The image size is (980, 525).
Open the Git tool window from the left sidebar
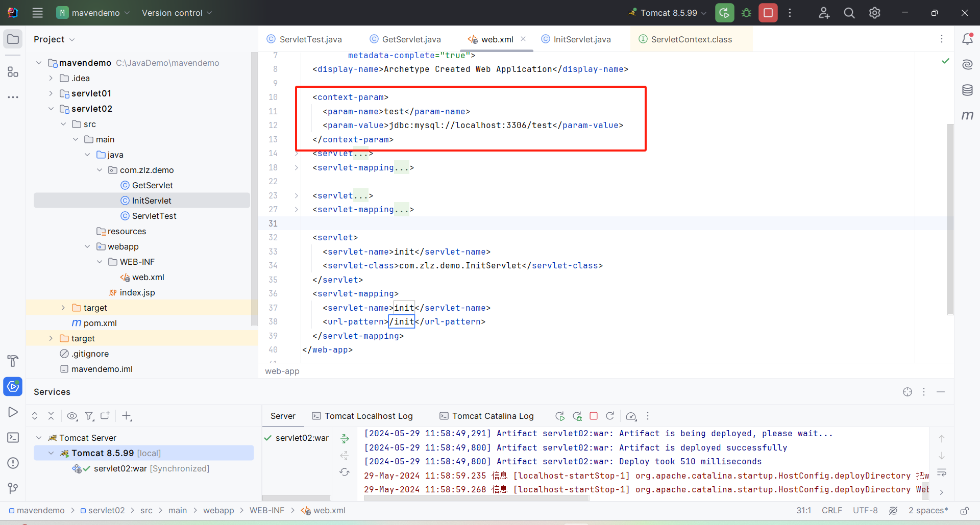13,488
